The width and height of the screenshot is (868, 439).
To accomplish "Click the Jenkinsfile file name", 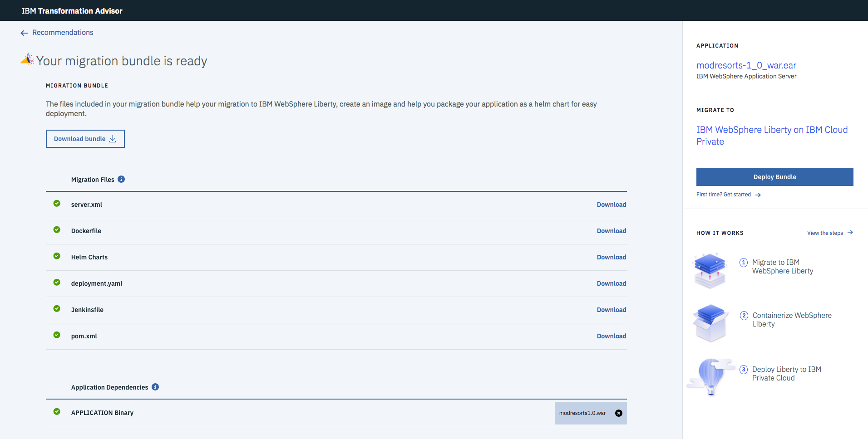I will [87, 310].
